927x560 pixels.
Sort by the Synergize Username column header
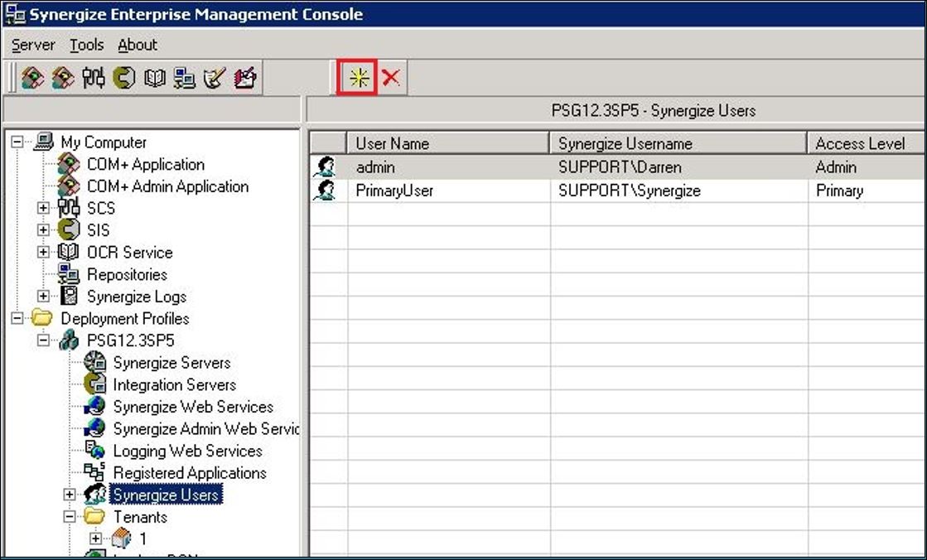coord(678,143)
